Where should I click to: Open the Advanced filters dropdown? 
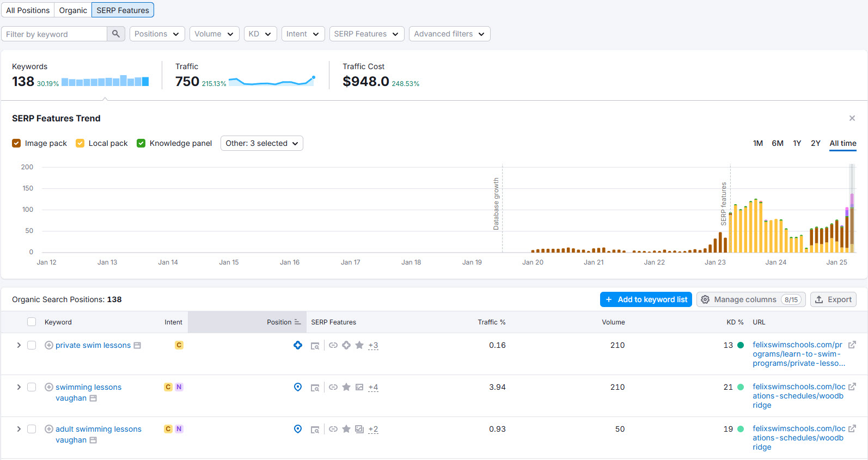[449, 34]
